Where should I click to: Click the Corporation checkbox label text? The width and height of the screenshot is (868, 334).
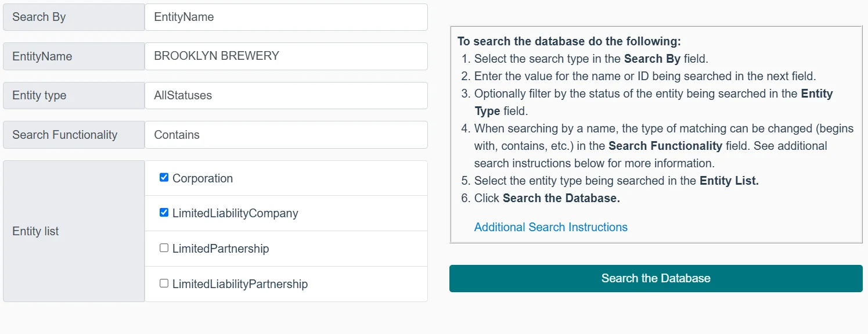(203, 178)
